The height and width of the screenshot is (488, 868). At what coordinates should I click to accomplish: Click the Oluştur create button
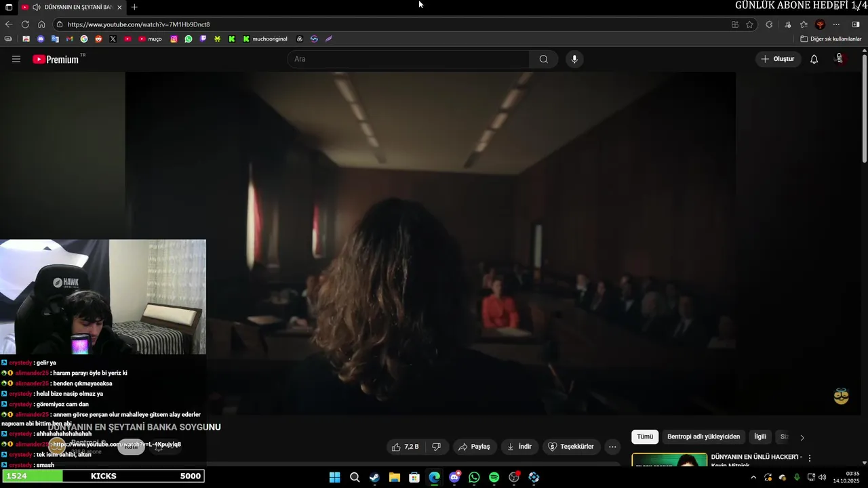[x=778, y=59]
